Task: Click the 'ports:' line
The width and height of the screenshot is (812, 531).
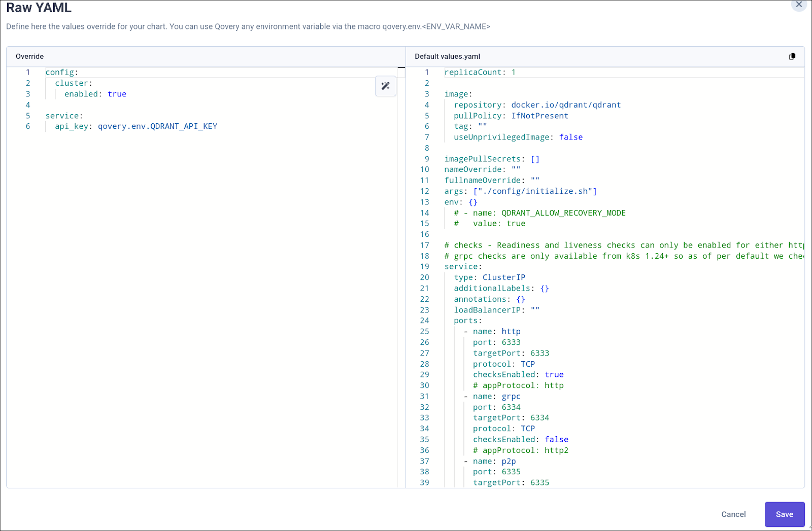Action: tap(468, 321)
